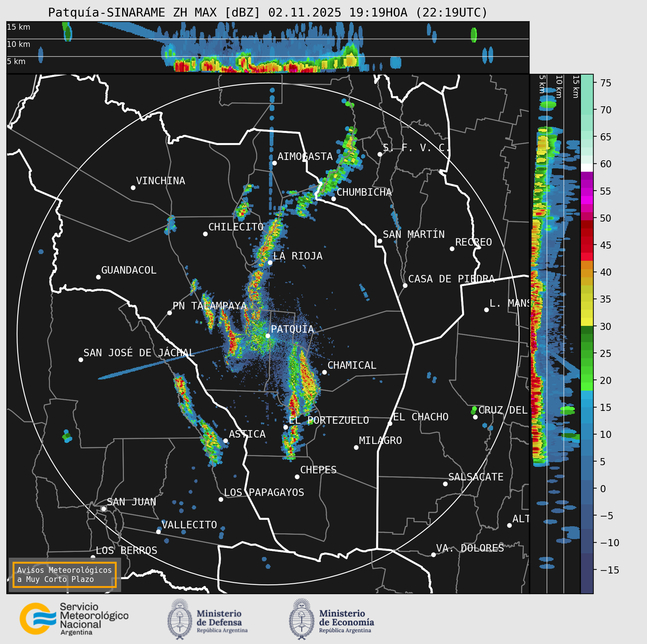The height and width of the screenshot is (644, 647).
Task: Click the CASA DE PIEDRA label
Action: point(451,279)
